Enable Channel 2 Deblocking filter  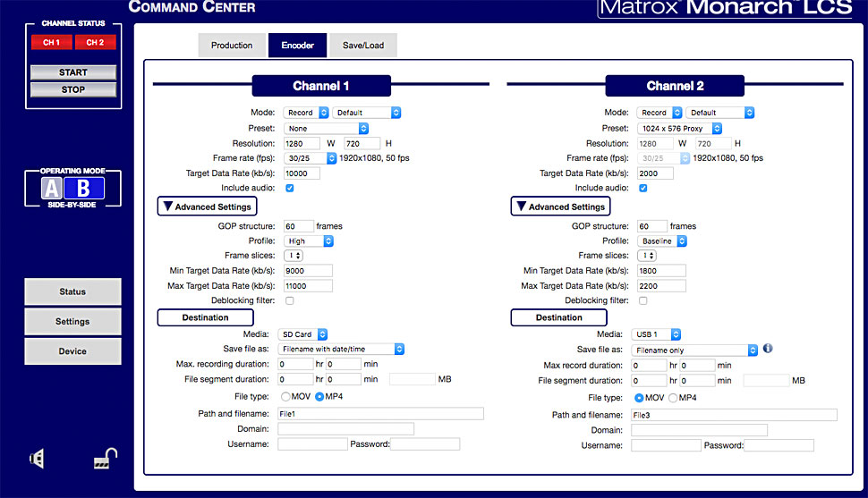643,300
